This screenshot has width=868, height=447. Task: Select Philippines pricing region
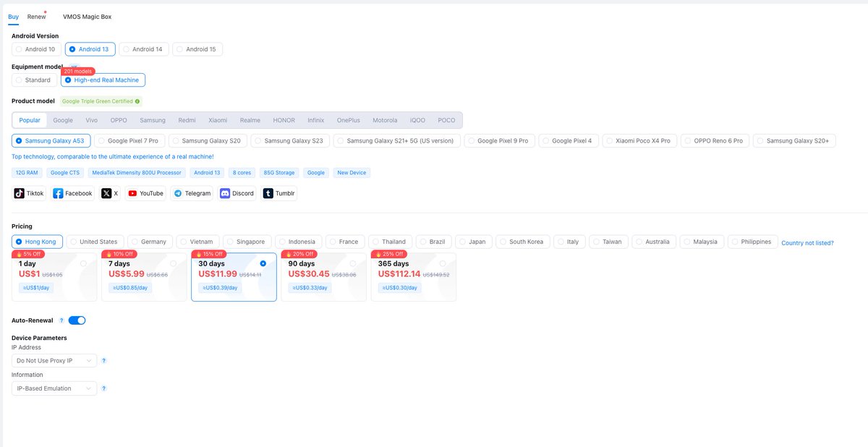coord(752,242)
